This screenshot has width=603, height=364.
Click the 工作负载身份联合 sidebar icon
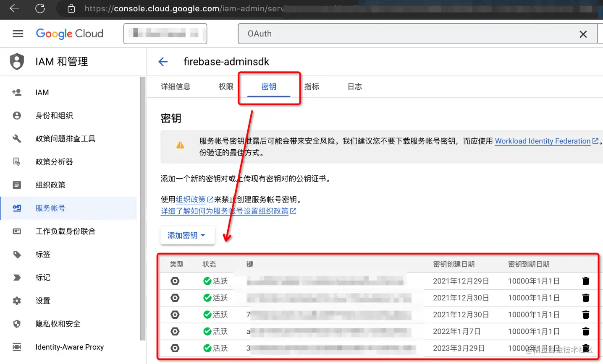pos(17,231)
